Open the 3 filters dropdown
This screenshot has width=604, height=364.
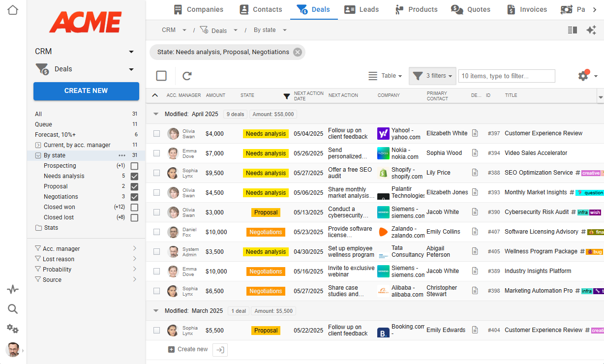(432, 76)
